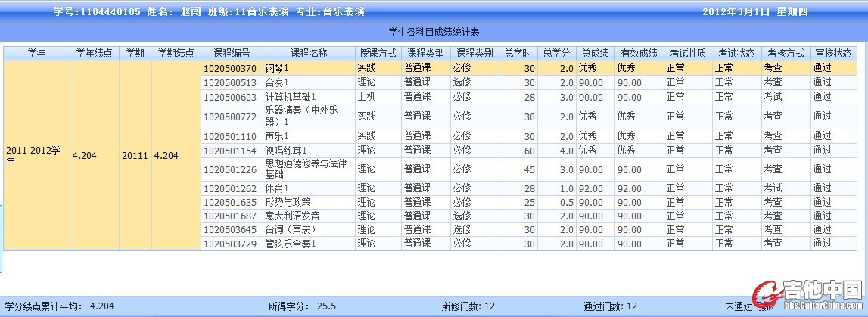The height and width of the screenshot is (317, 868).
Task: Select course code 1020500513
Action: point(230,82)
